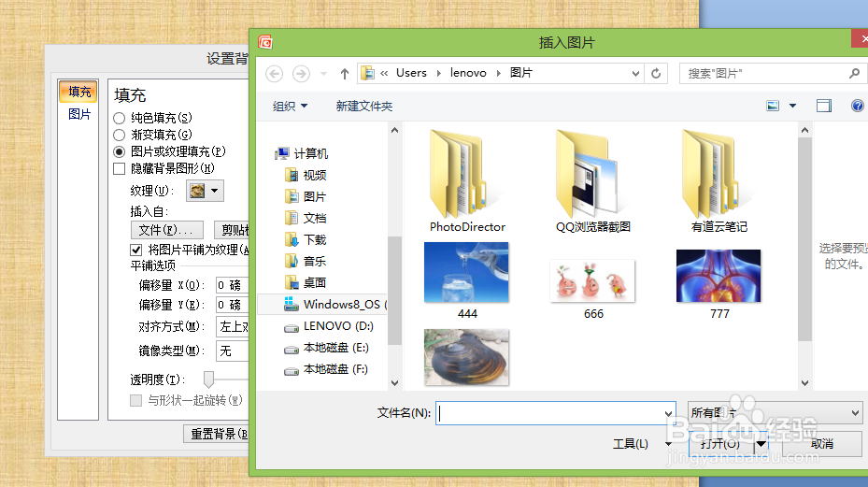
Task: Switch to the 图片 tab in background dialog
Action: tap(79, 114)
